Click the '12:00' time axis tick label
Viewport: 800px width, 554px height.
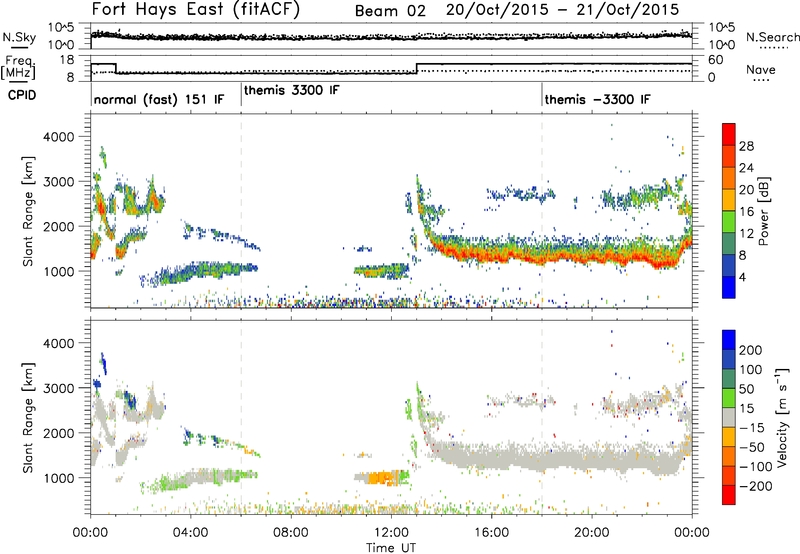391,533
